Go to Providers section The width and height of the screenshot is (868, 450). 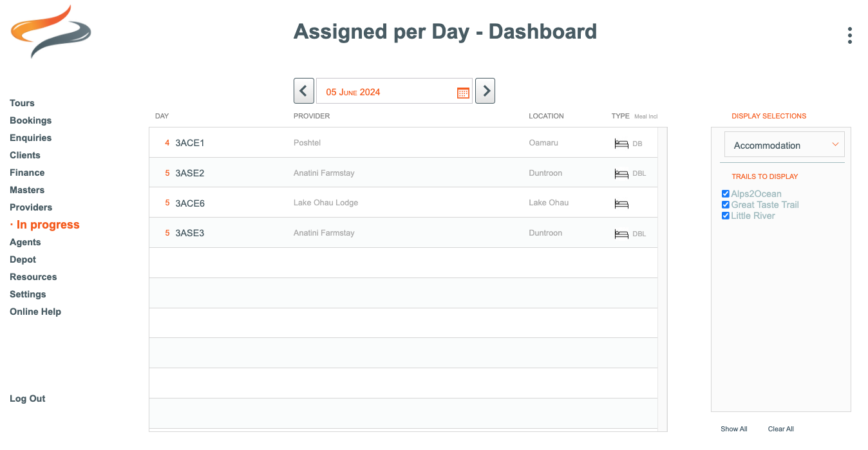(31, 207)
